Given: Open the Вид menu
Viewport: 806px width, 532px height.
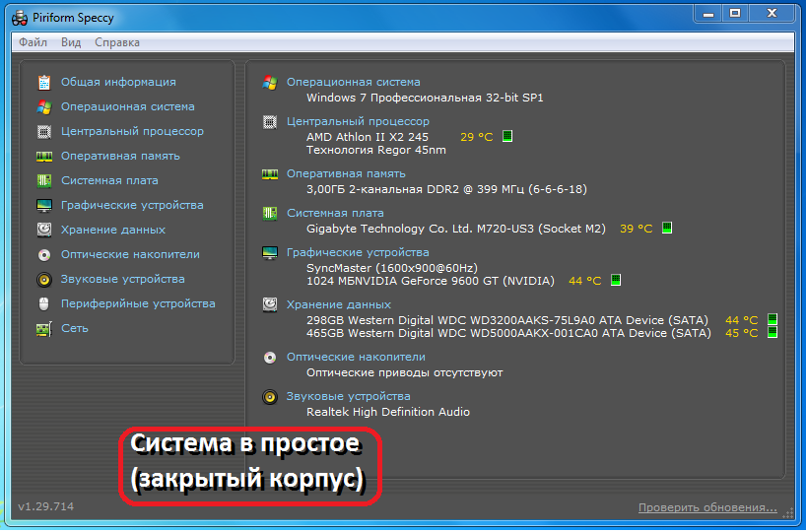Looking at the screenshot, I should 71,42.
